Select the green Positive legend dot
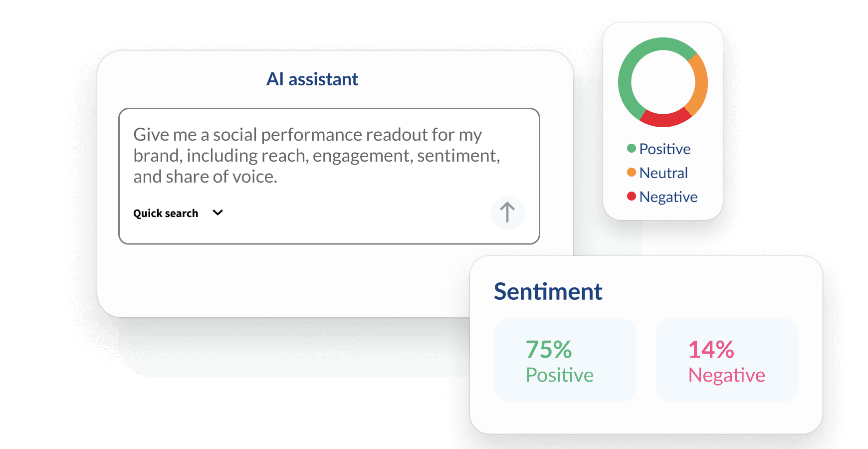This screenshot has width=868, height=449. coord(631,148)
